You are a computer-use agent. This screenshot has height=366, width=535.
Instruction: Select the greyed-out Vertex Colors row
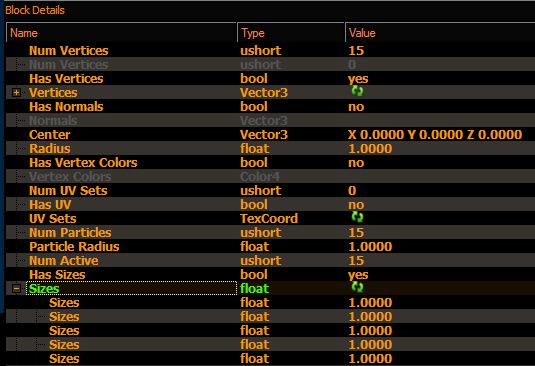click(270, 176)
